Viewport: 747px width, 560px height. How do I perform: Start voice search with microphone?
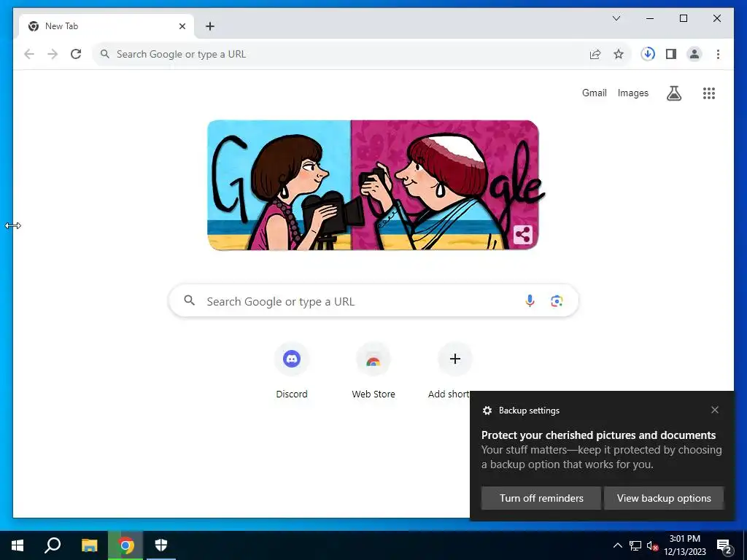[x=530, y=301]
